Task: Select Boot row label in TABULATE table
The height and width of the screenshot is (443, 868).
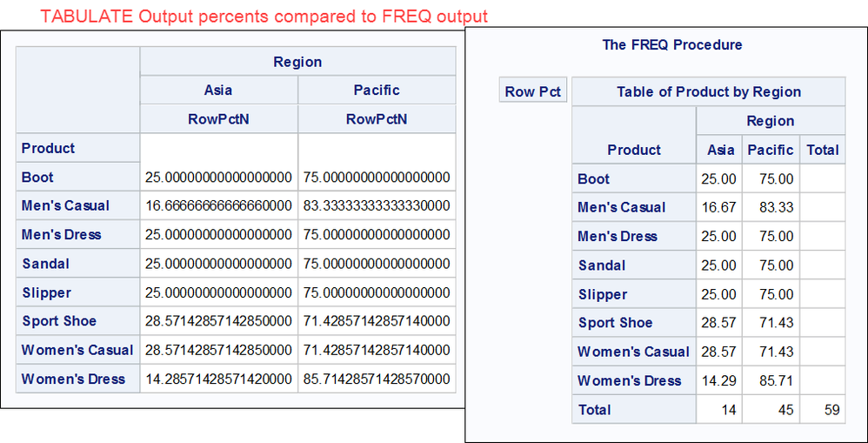Action: click(x=37, y=178)
